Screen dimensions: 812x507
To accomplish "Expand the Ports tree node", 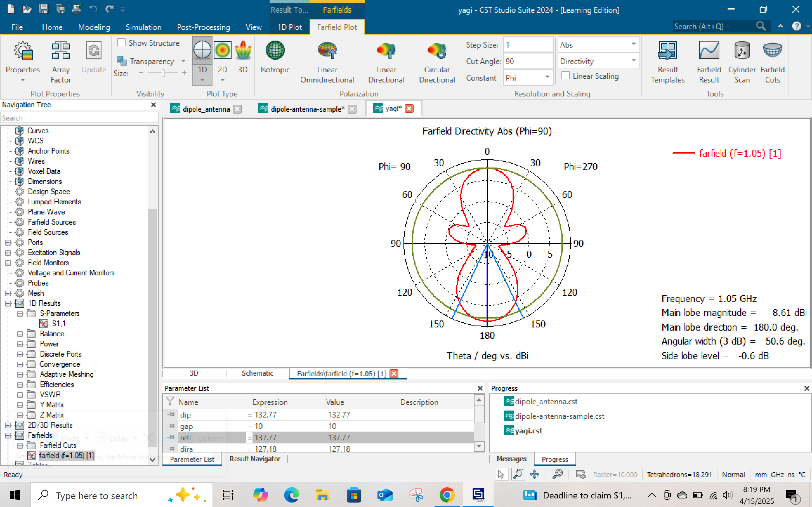I will coord(8,242).
